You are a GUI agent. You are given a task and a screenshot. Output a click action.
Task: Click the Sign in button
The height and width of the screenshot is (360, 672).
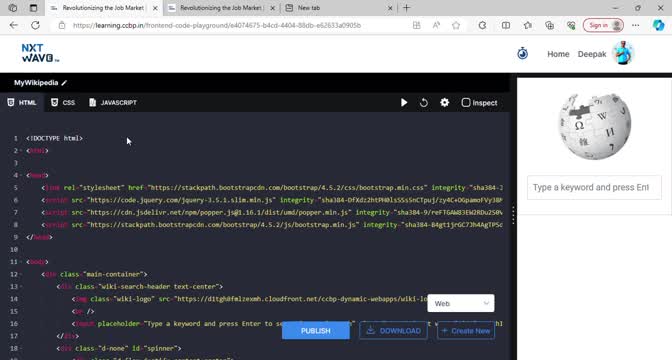click(x=603, y=25)
